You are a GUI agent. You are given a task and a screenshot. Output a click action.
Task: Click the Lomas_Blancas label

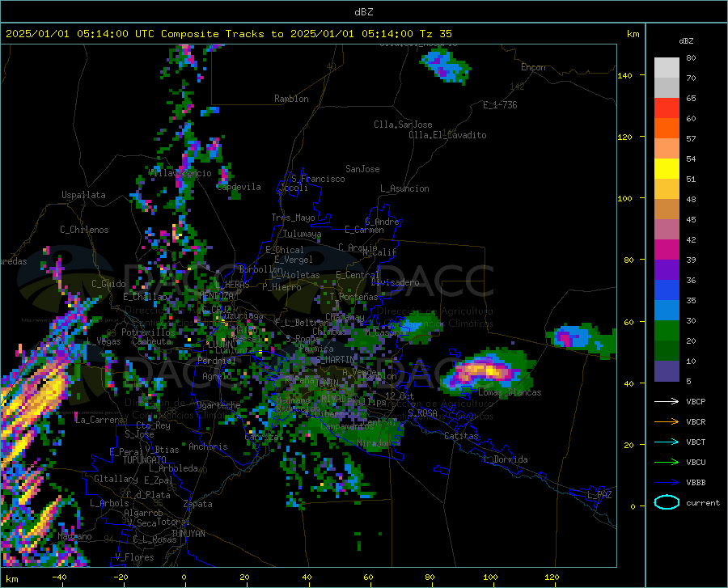(x=510, y=392)
